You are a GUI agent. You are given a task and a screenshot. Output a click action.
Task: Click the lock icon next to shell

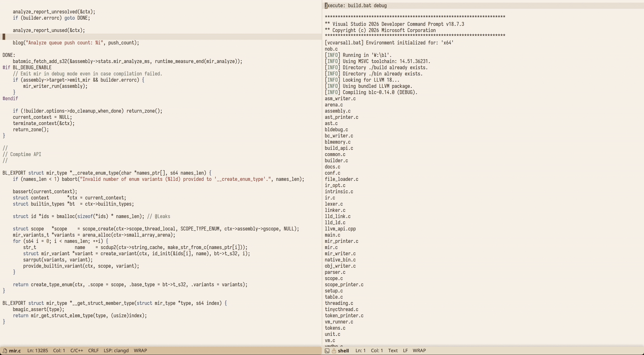tap(334, 351)
